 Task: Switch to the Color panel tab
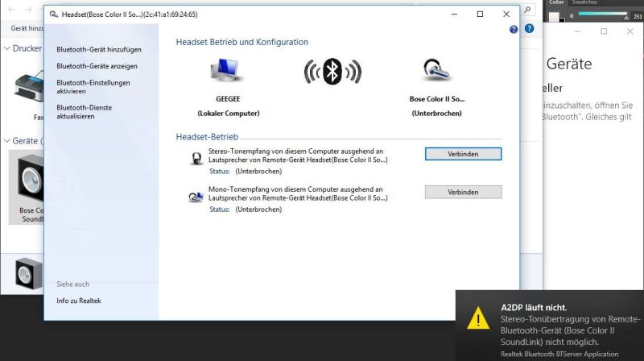point(556,2)
